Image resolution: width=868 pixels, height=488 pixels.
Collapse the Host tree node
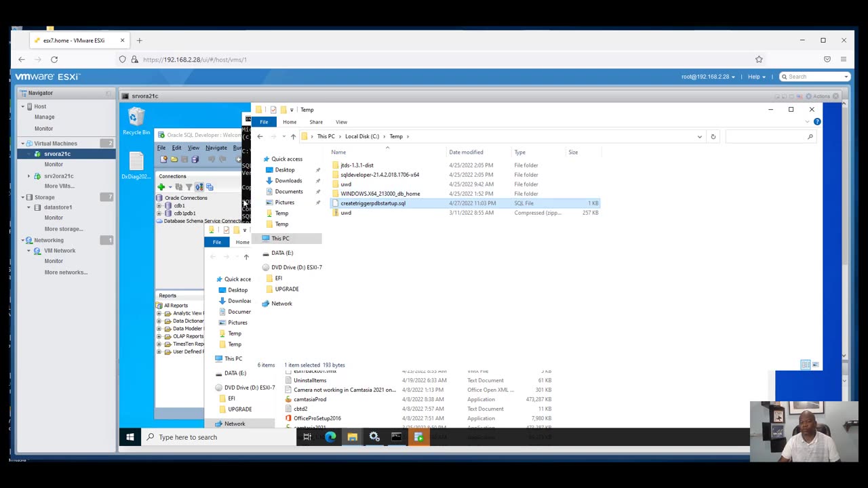[x=22, y=106]
